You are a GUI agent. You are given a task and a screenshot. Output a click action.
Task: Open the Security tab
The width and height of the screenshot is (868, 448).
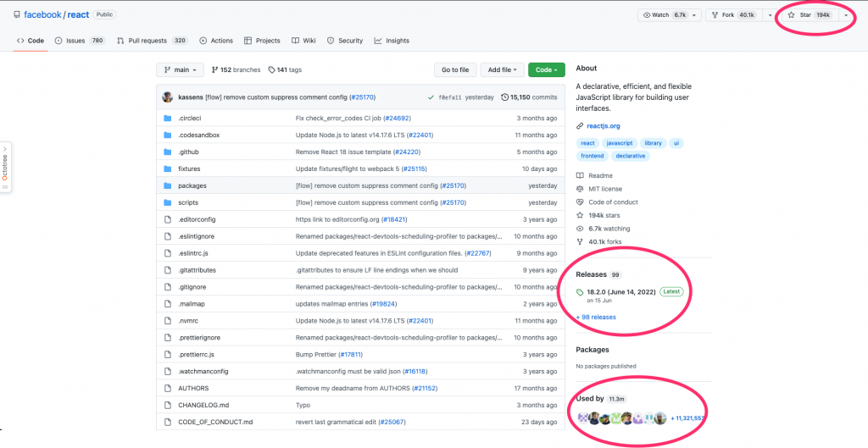[x=345, y=41]
